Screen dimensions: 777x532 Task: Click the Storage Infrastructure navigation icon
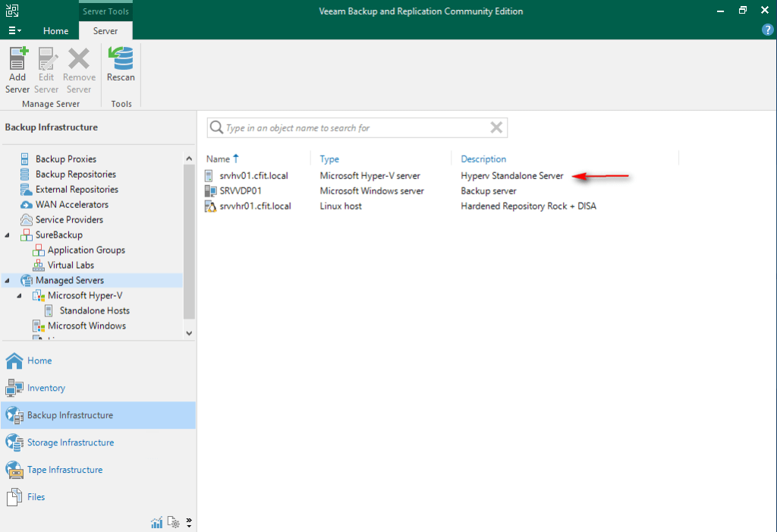point(14,442)
